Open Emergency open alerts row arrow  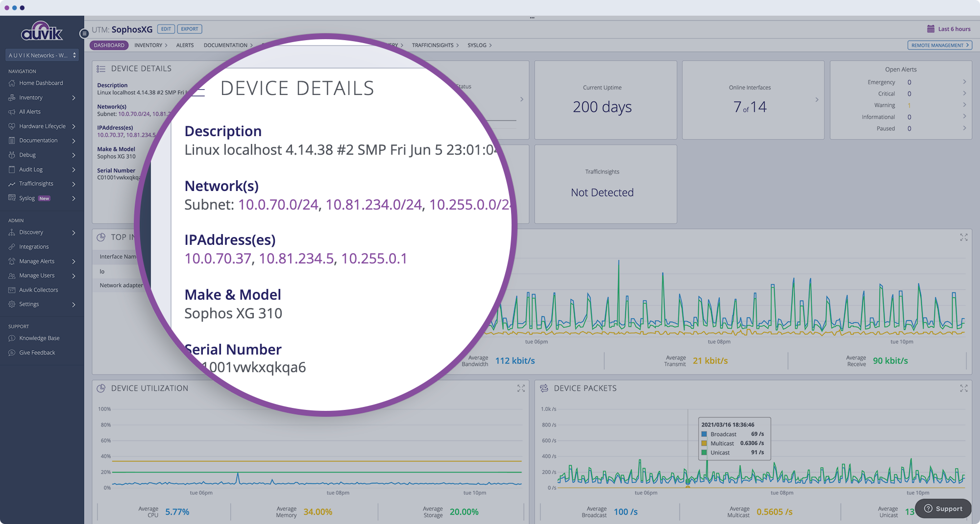964,82
